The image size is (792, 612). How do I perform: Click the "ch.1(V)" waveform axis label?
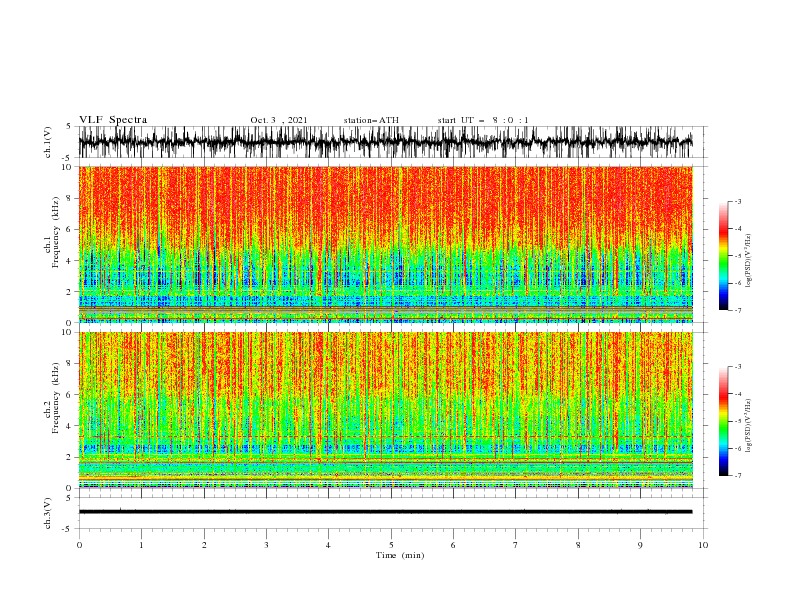[48, 142]
